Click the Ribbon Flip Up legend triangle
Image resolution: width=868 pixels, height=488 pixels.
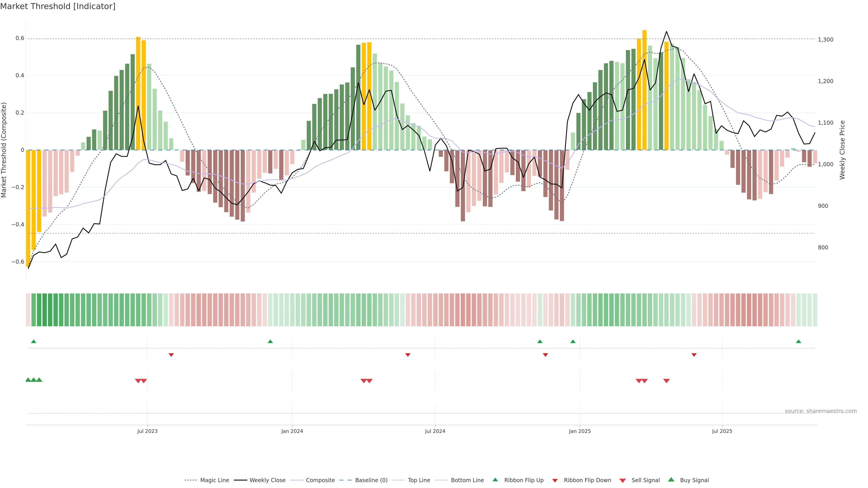(495, 480)
